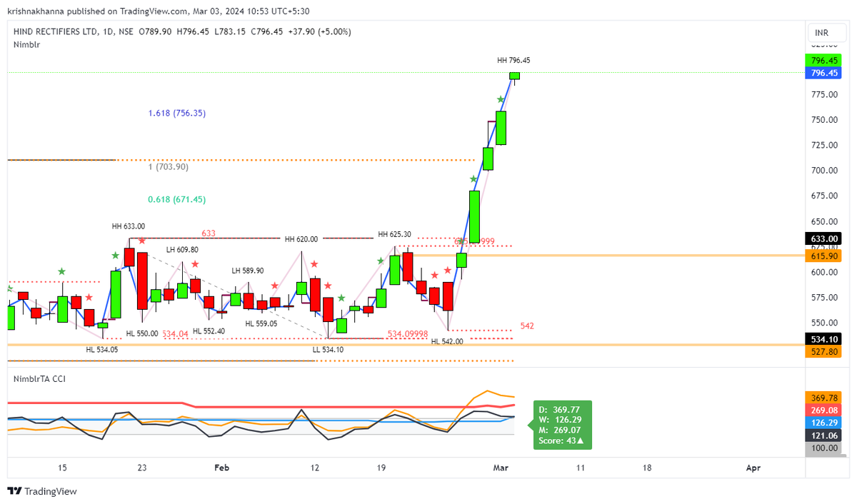Click the 700.00 tick on price axis
The image size is (857, 504).
point(823,170)
